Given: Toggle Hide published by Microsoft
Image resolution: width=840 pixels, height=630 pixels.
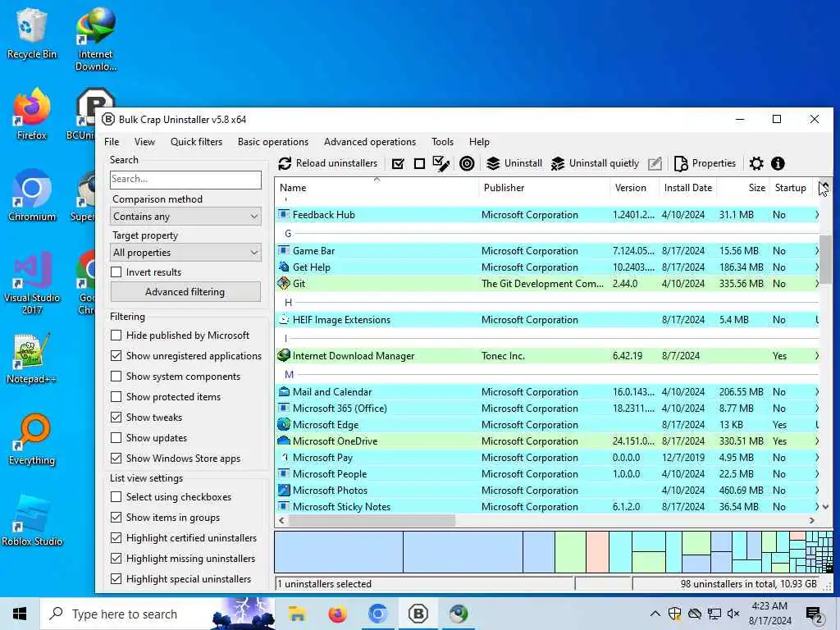Looking at the screenshot, I should tap(116, 336).
